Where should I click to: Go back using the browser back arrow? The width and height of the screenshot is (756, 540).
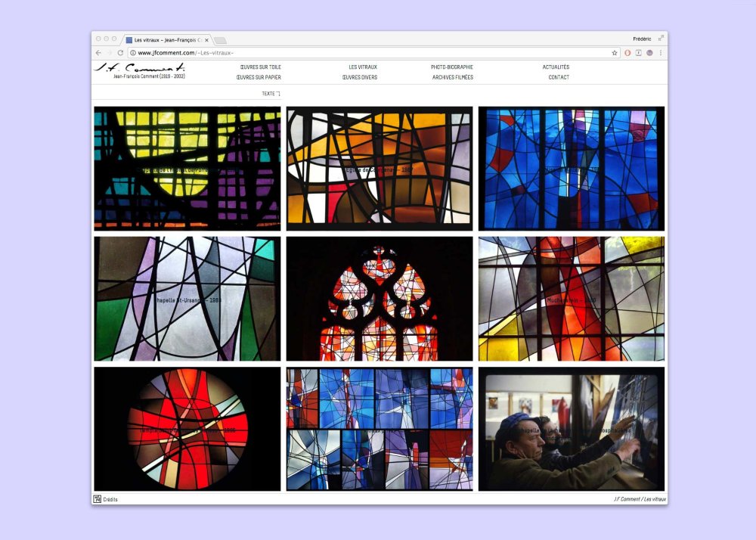coord(99,53)
